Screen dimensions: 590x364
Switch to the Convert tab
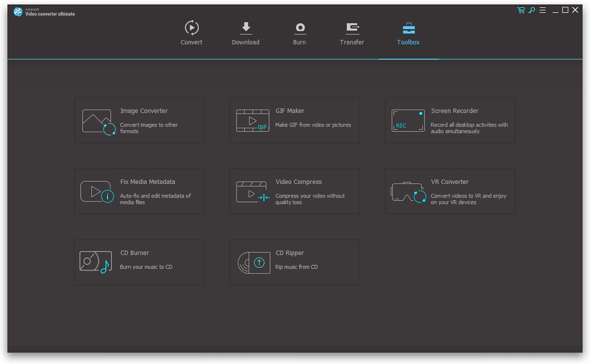click(191, 32)
